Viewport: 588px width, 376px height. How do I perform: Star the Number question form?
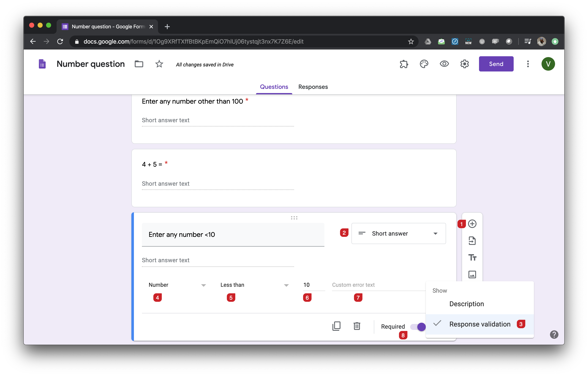tap(159, 64)
